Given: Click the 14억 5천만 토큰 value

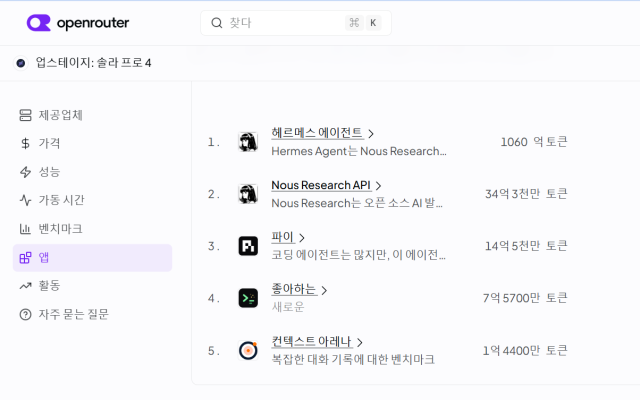Looking at the screenshot, I should click(526, 246).
